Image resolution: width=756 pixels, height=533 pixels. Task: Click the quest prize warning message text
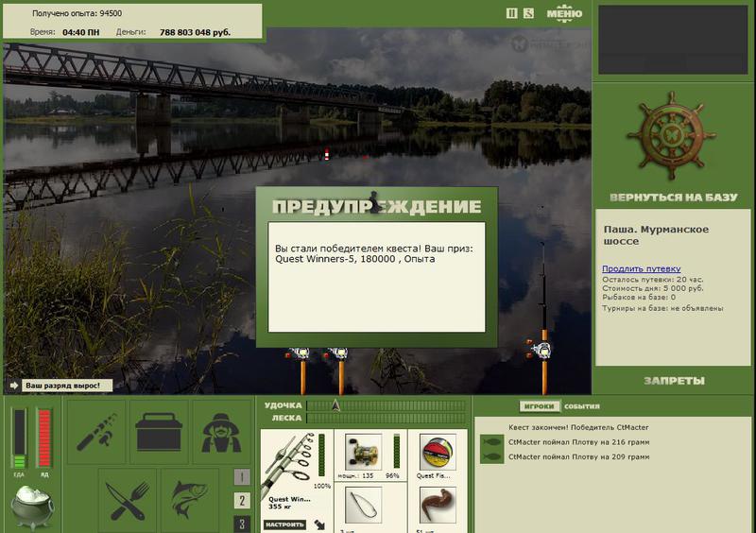[374, 253]
